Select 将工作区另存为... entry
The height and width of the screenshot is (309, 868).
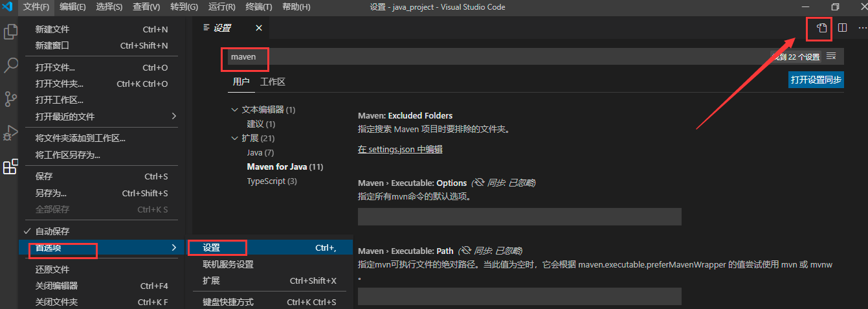pyautogui.click(x=102, y=155)
